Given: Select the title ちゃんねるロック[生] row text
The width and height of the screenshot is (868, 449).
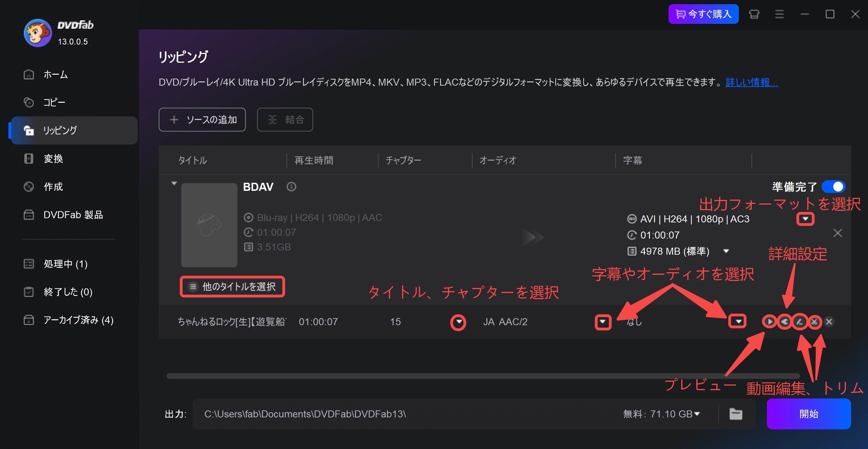Looking at the screenshot, I should (x=232, y=322).
